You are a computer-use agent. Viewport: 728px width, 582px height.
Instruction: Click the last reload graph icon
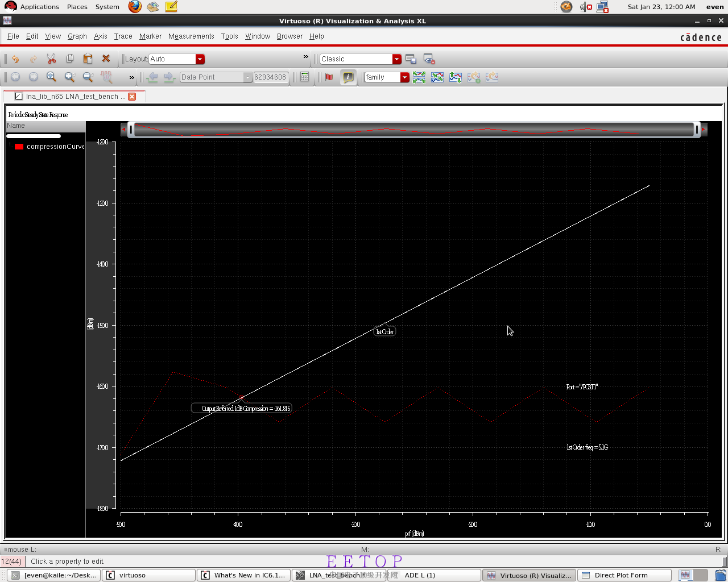tap(492, 77)
